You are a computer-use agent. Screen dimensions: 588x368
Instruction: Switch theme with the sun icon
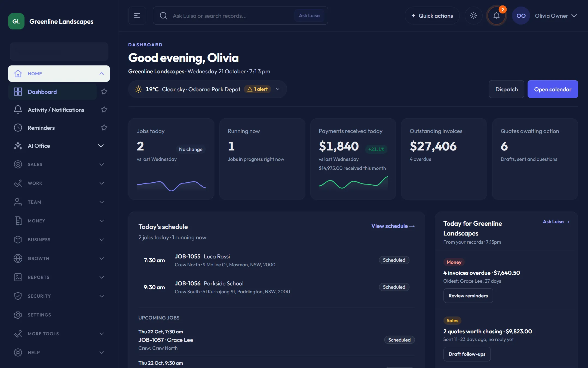click(x=474, y=16)
